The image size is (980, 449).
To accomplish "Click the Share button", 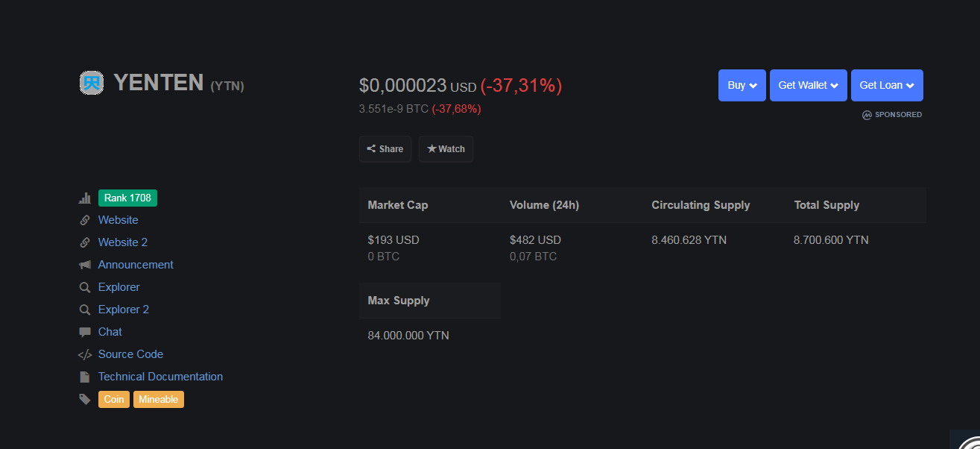I will click(x=385, y=149).
